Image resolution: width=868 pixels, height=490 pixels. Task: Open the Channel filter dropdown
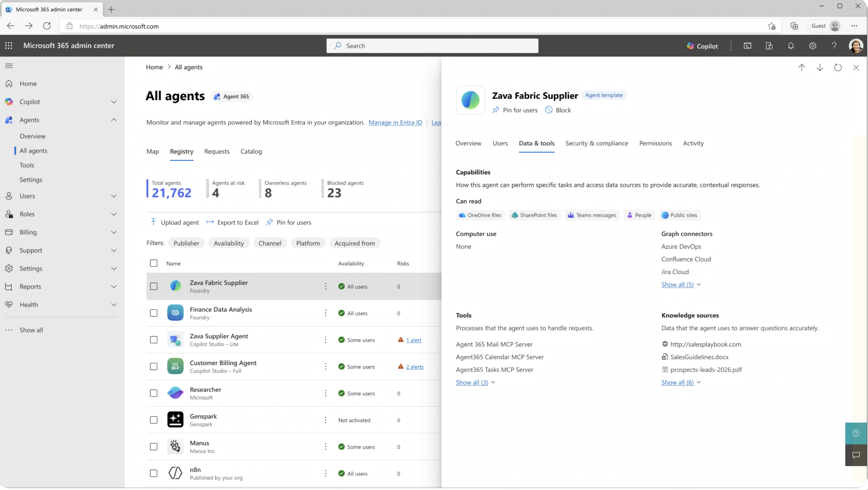[x=270, y=243]
